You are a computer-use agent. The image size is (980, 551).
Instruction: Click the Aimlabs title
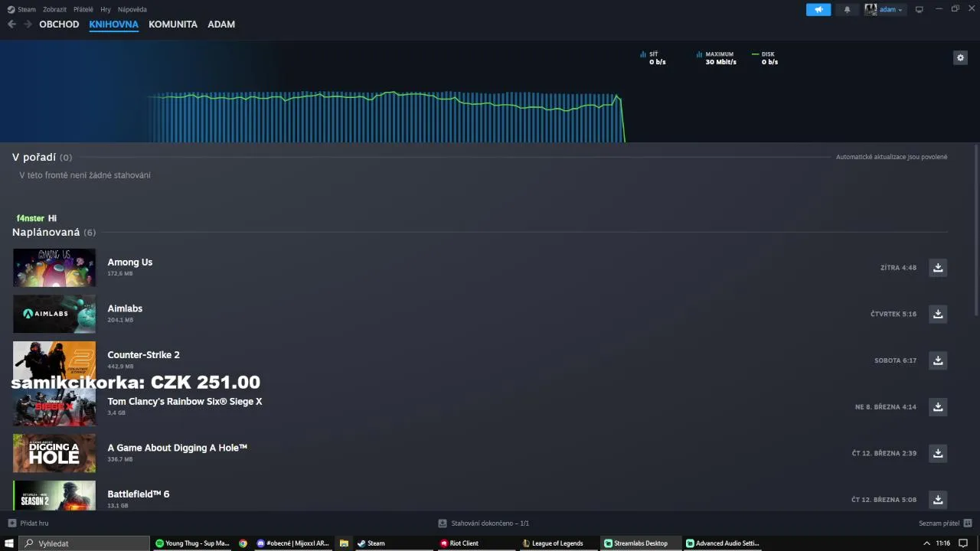125,308
